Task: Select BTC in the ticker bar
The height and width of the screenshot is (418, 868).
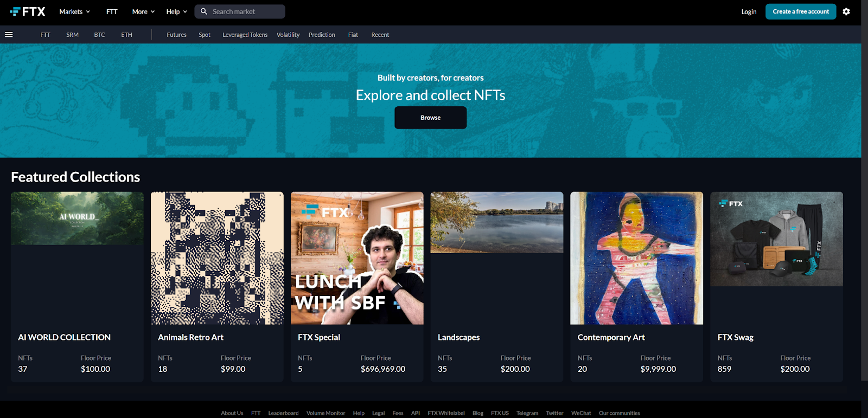Action: click(x=99, y=35)
